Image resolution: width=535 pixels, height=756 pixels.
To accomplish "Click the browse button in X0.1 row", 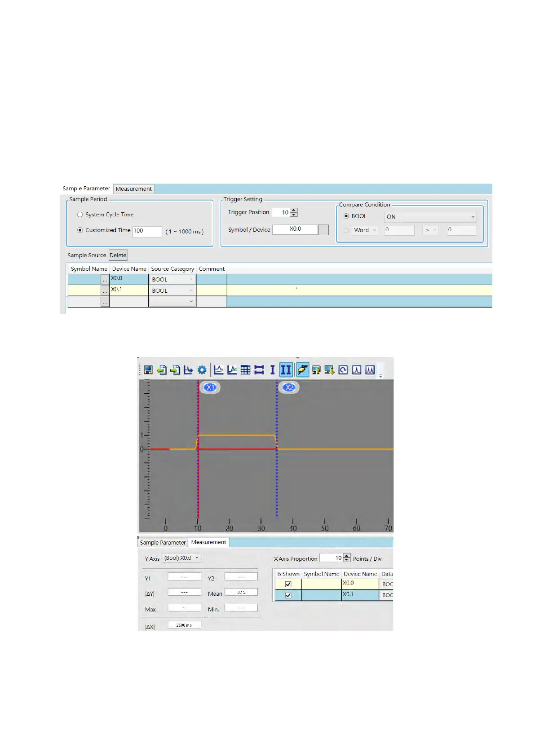I will pos(105,291).
